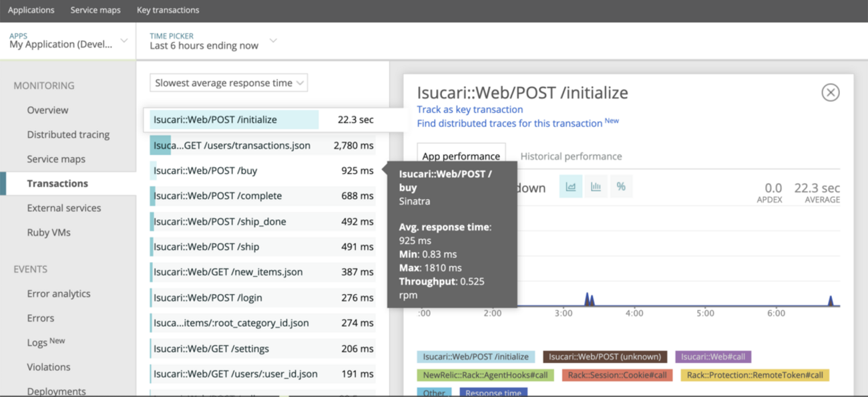The height and width of the screenshot is (397, 868).
Task: Switch chart to percentile view icon
Action: pos(621,187)
